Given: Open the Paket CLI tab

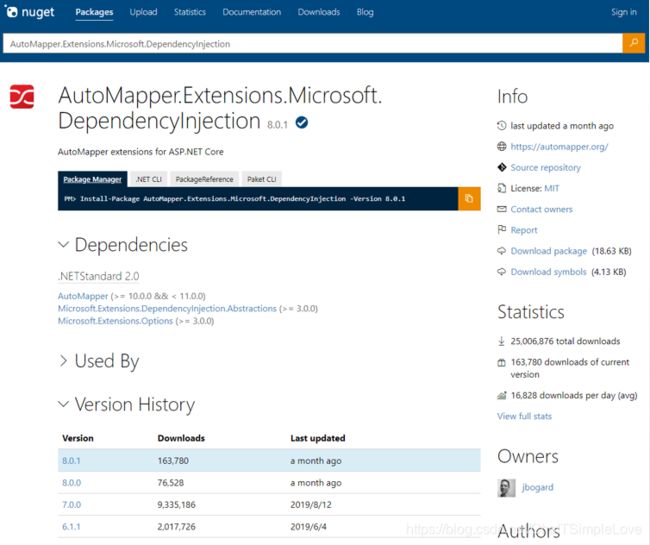Looking at the screenshot, I should click(x=262, y=179).
